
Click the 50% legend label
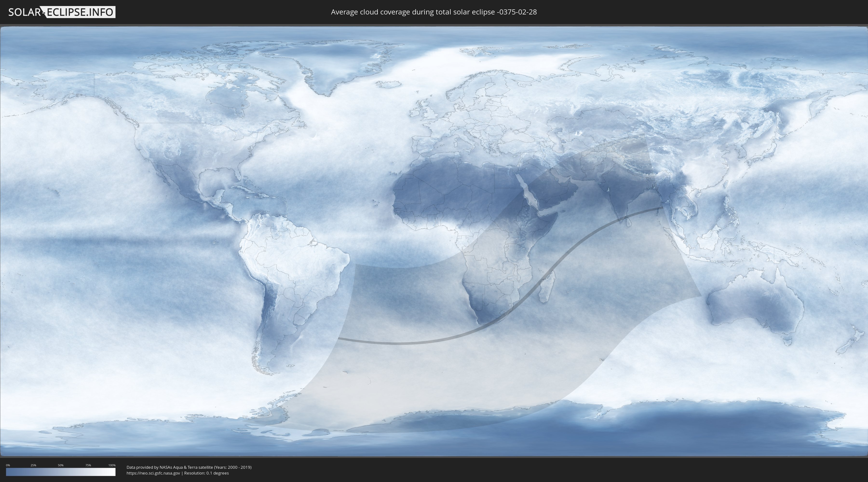coord(61,465)
